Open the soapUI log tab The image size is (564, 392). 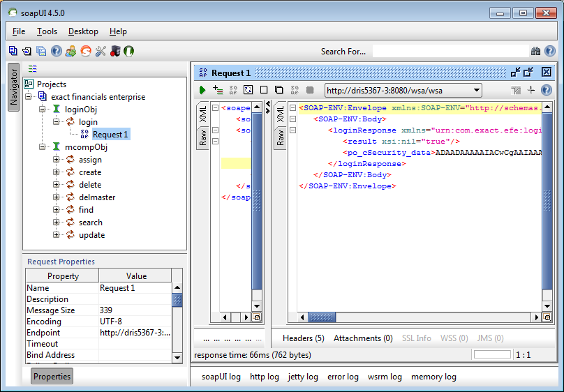click(x=221, y=377)
